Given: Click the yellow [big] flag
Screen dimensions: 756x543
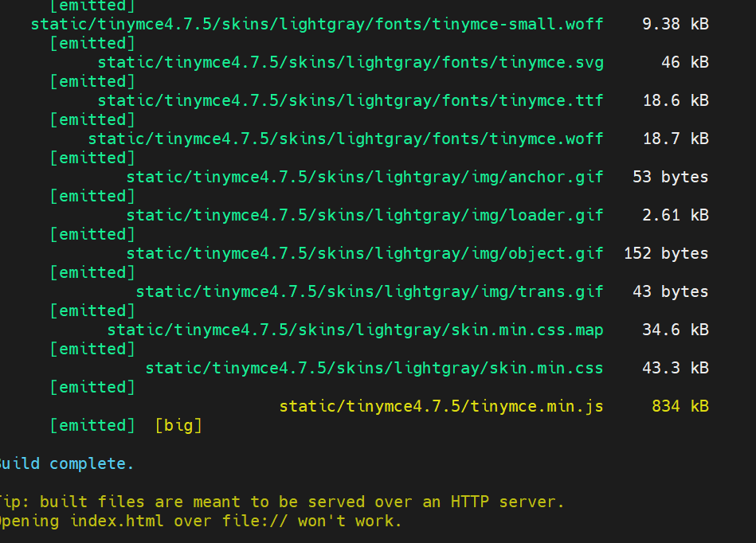Looking at the screenshot, I should [179, 426].
